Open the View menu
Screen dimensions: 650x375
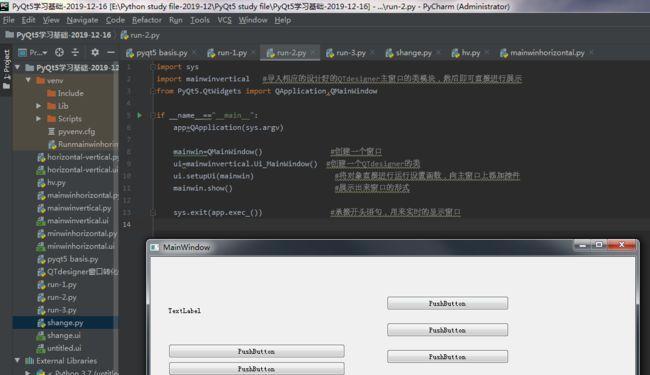click(x=51, y=20)
